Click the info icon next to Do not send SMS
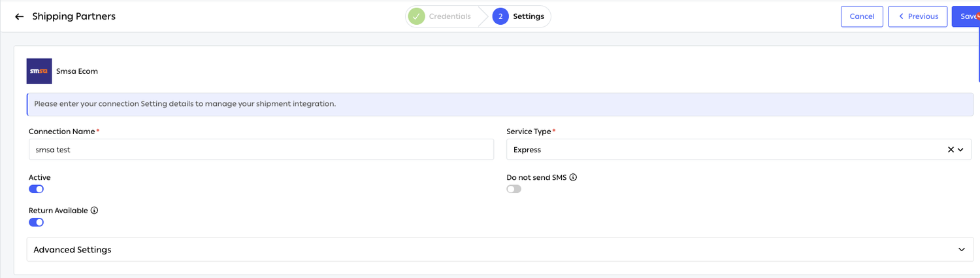Screen dimensions: 980x278 (x=573, y=177)
